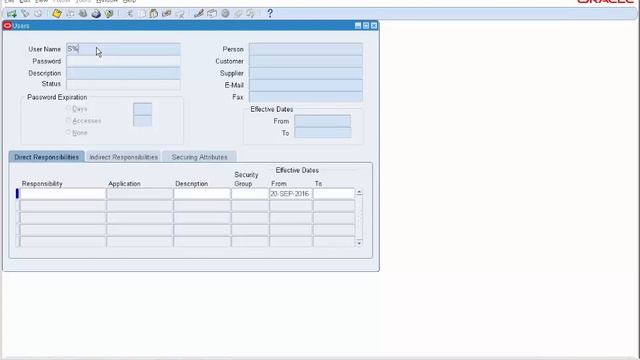Click the Print toolbar icon

pos(96,13)
